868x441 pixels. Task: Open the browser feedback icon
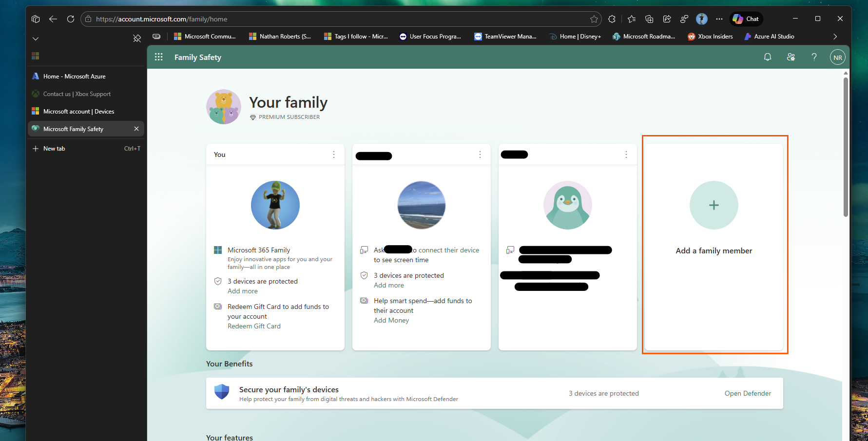point(684,19)
